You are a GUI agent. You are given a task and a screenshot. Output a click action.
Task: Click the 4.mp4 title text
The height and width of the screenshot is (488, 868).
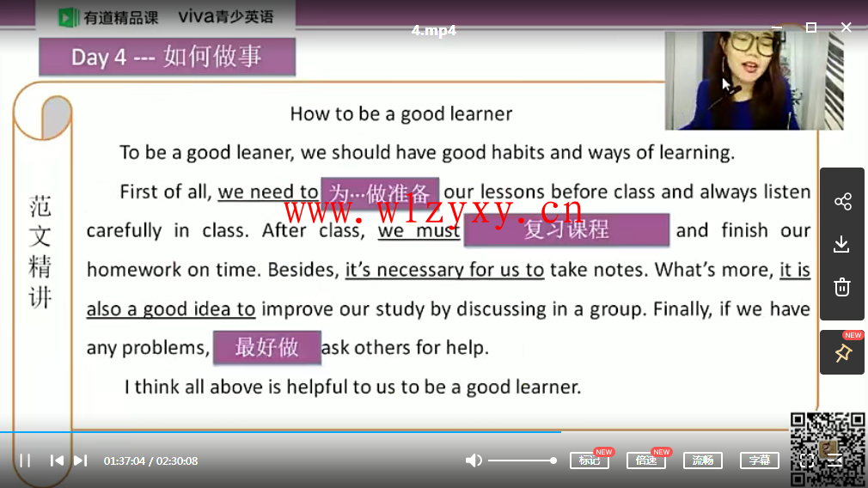pyautogui.click(x=433, y=30)
